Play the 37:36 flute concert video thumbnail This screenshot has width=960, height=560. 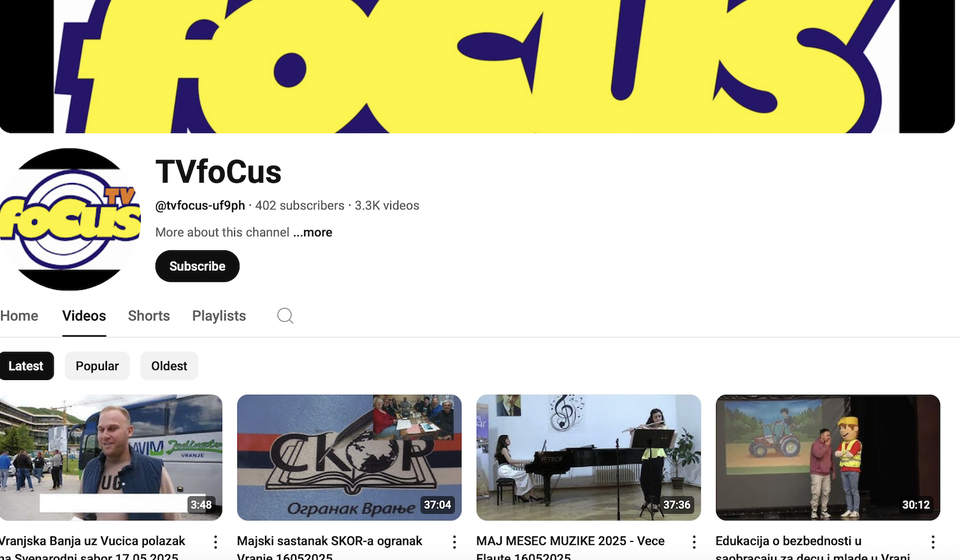pyautogui.click(x=588, y=458)
